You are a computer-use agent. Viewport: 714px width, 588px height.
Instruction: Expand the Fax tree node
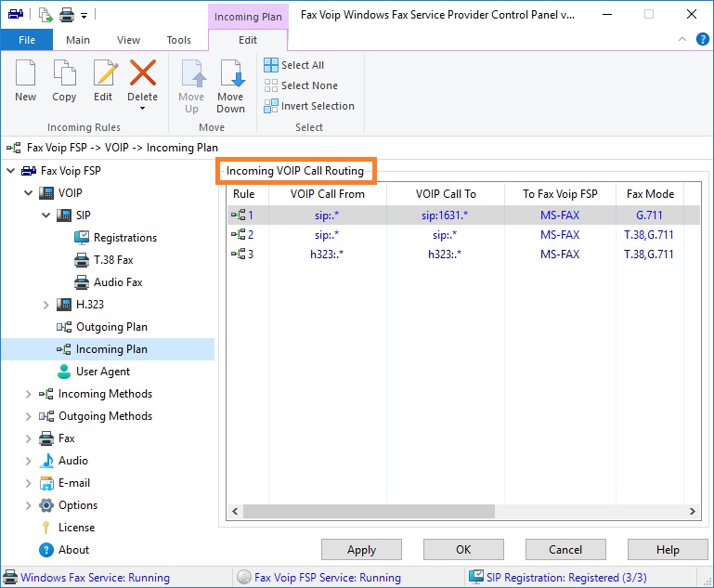(28, 438)
